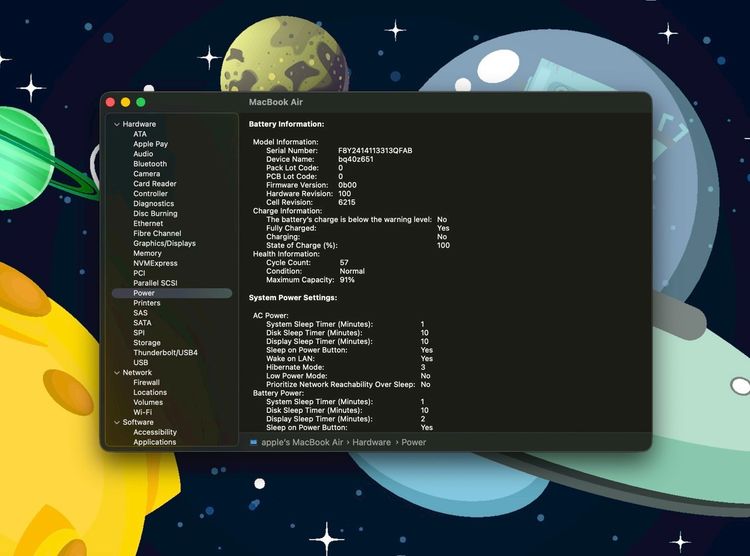750x556 pixels.
Task: Click the Condition value Normal
Action: (x=352, y=271)
